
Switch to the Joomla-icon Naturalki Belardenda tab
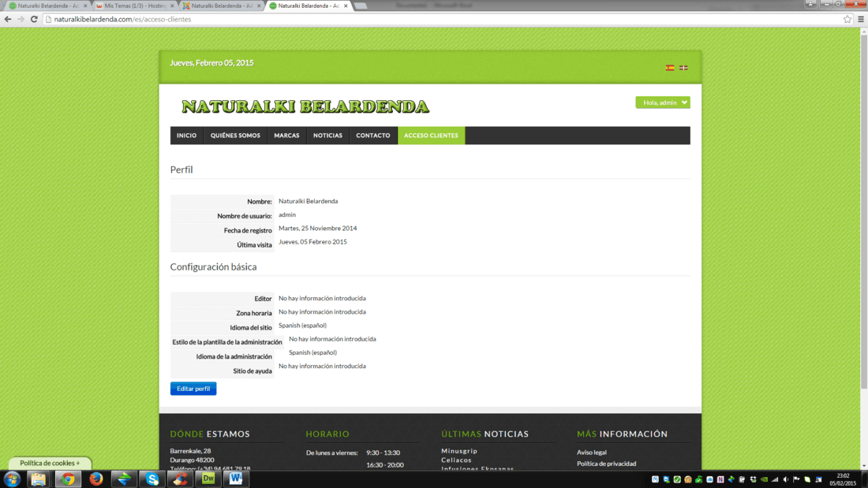(x=220, y=6)
